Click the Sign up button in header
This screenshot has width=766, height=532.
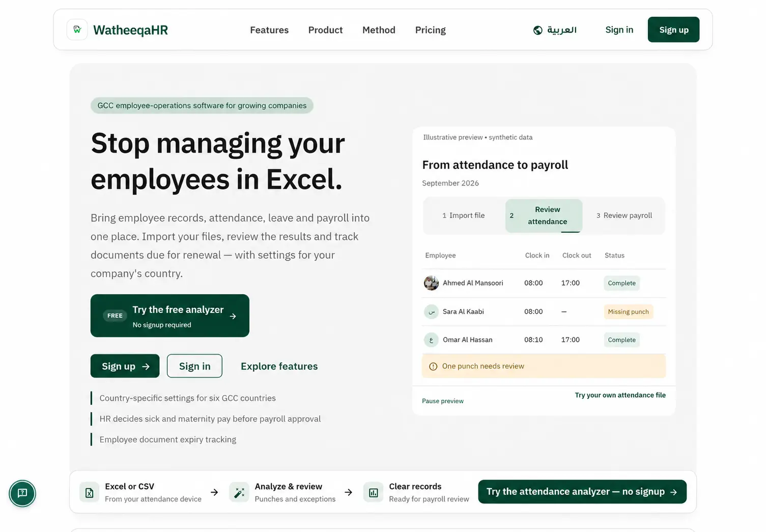tap(673, 30)
